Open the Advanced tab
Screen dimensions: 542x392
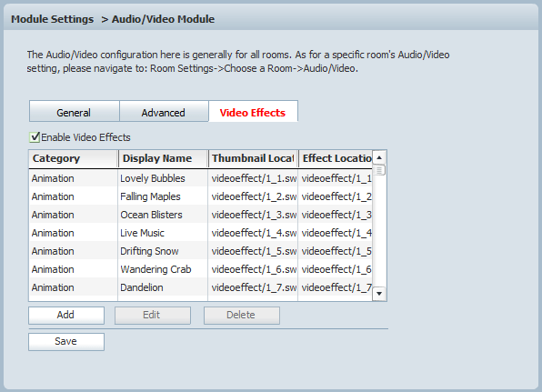[x=164, y=111]
